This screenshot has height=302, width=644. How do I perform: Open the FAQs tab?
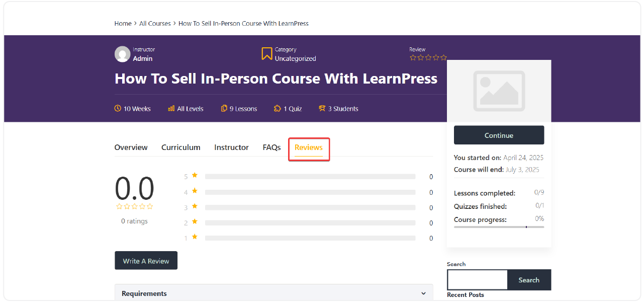click(271, 147)
